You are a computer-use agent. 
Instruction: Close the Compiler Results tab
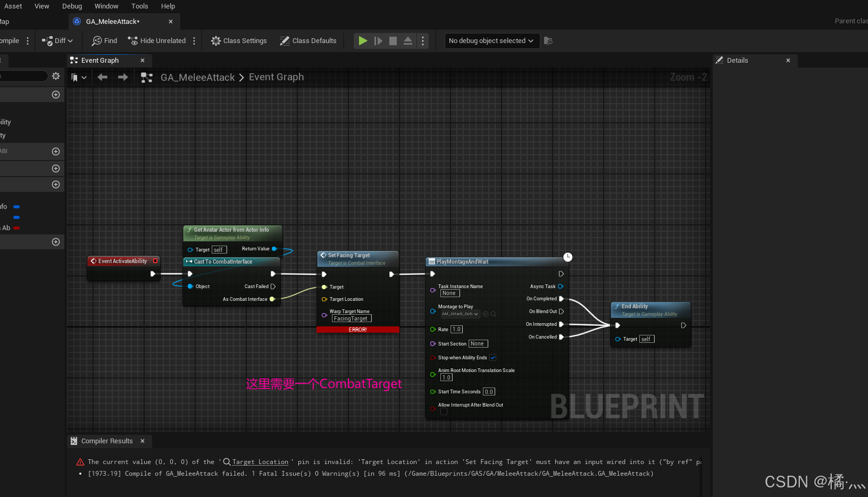(x=143, y=441)
